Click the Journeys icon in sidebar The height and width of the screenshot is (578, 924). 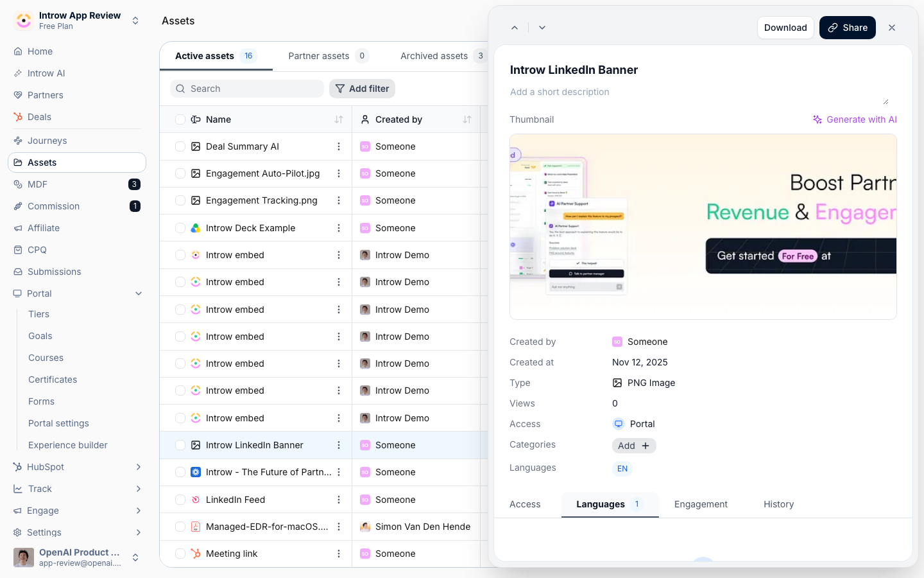click(x=18, y=141)
